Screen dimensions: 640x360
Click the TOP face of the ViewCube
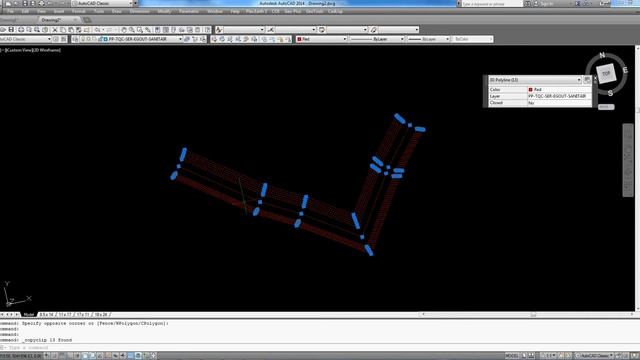(606, 73)
